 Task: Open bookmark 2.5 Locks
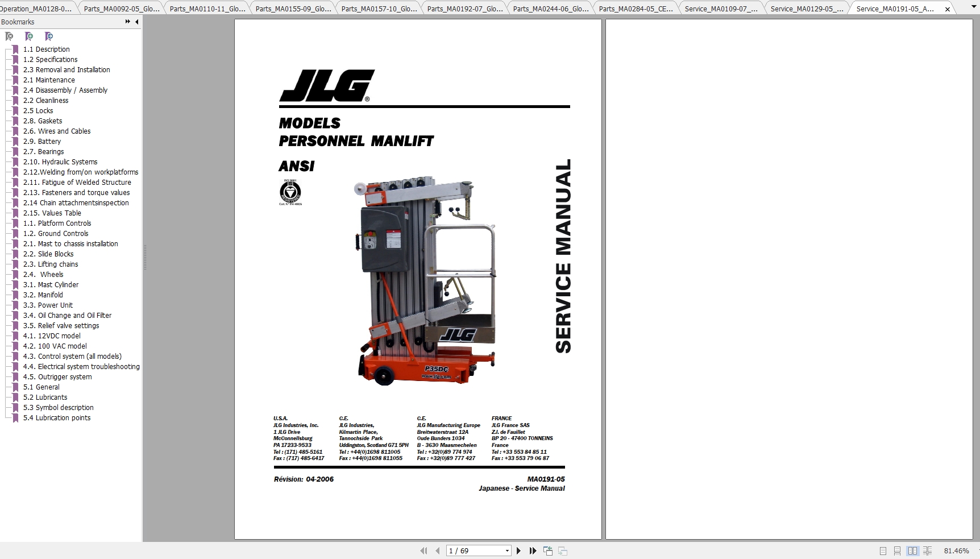(x=38, y=111)
